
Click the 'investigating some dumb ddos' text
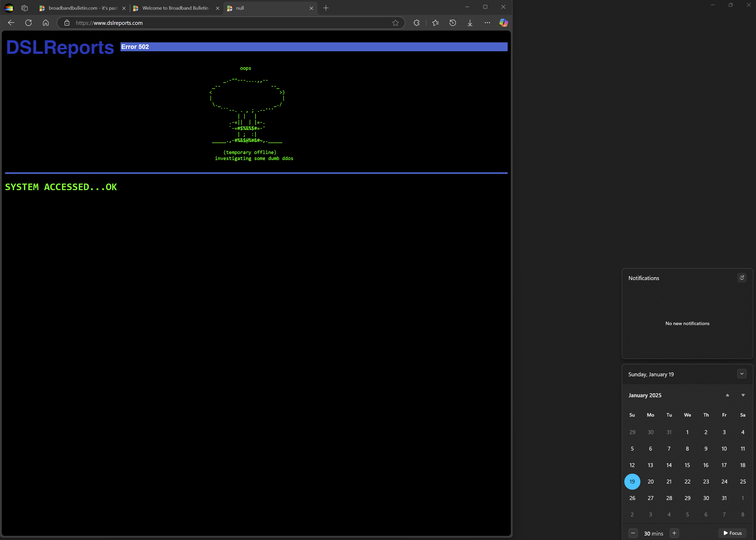pyautogui.click(x=254, y=159)
